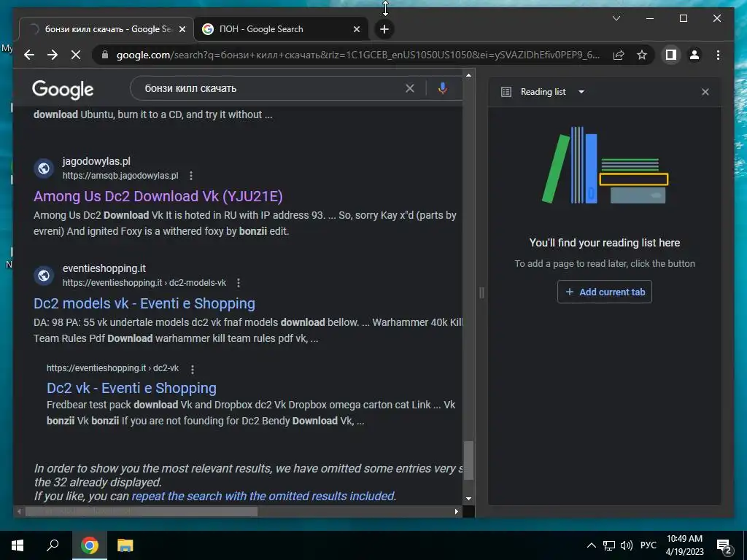Click the page scroll down arrow
The width and height of the screenshot is (747, 560).
pyautogui.click(x=468, y=499)
